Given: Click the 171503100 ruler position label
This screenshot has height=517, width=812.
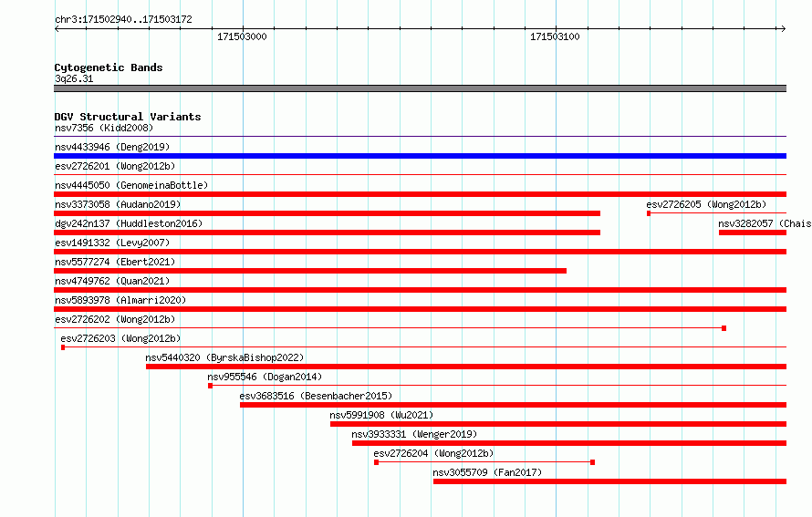Looking at the screenshot, I should pyautogui.click(x=555, y=36).
